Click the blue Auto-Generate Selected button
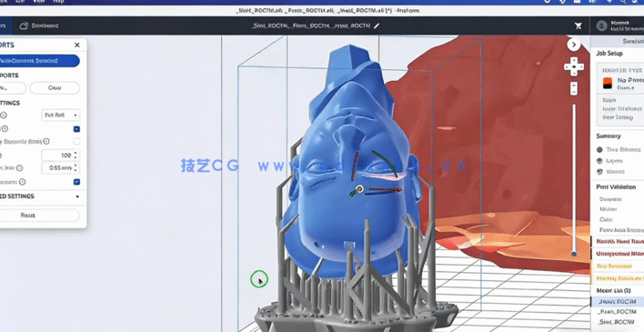The width and height of the screenshot is (644, 332). tap(39, 61)
